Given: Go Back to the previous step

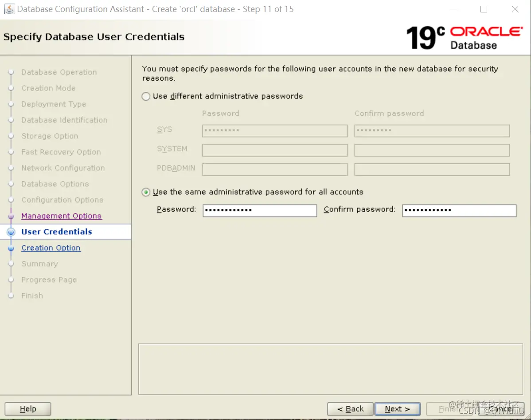Looking at the screenshot, I should point(350,409).
